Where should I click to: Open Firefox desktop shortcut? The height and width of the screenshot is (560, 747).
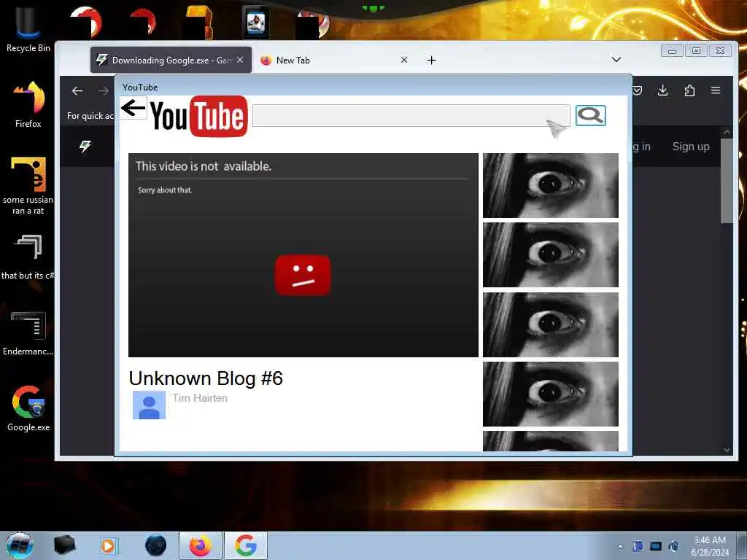pos(28,105)
